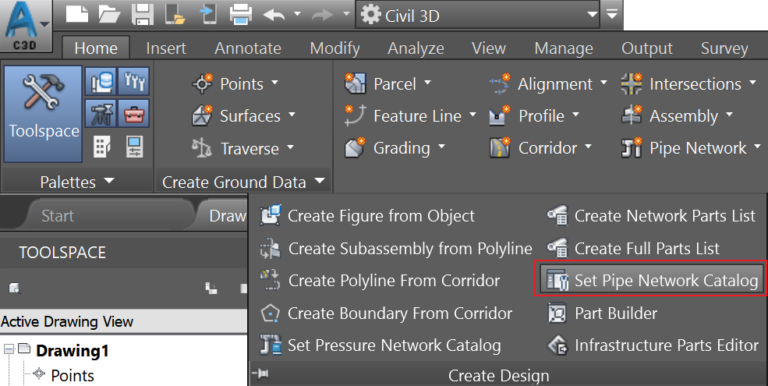Open the Survey ribbon tab
Screen dimensions: 768x386
click(724, 48)
